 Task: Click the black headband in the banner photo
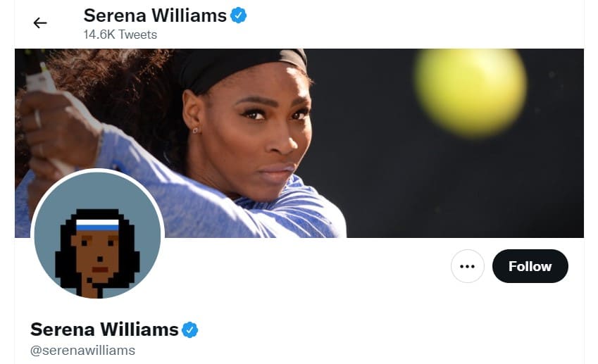(x=240, y=68)
